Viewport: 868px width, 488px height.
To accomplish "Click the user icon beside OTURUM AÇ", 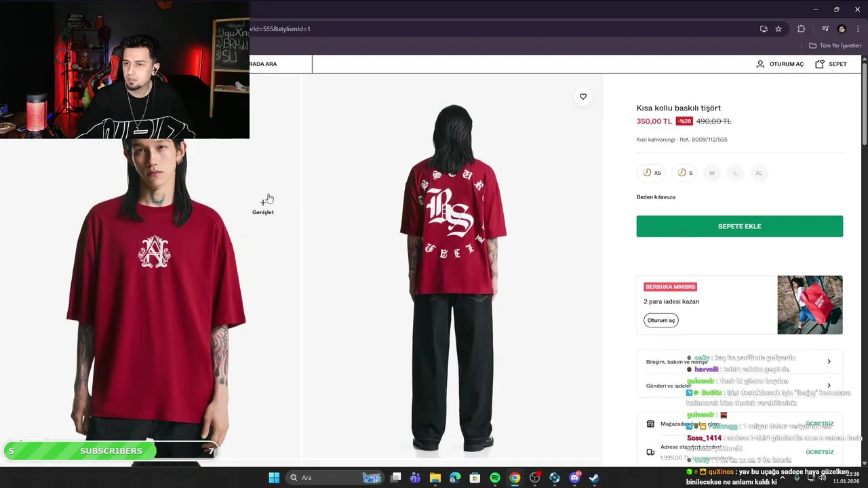I will 760,64.
